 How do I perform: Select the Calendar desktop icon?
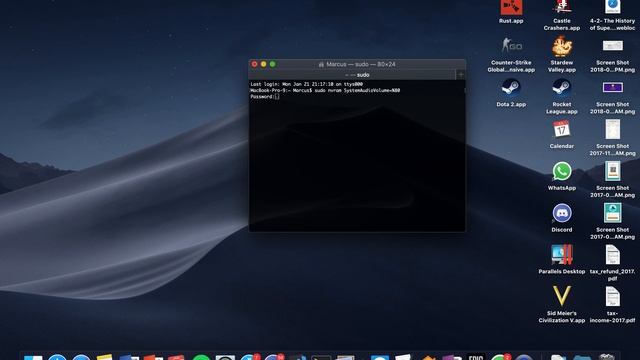(x=562, y=129)
